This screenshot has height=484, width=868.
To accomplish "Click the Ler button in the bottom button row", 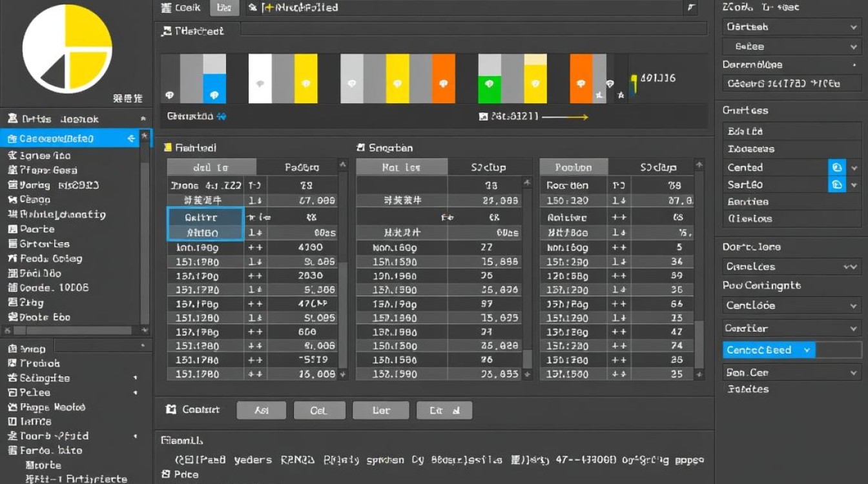I will coord(381,410).
